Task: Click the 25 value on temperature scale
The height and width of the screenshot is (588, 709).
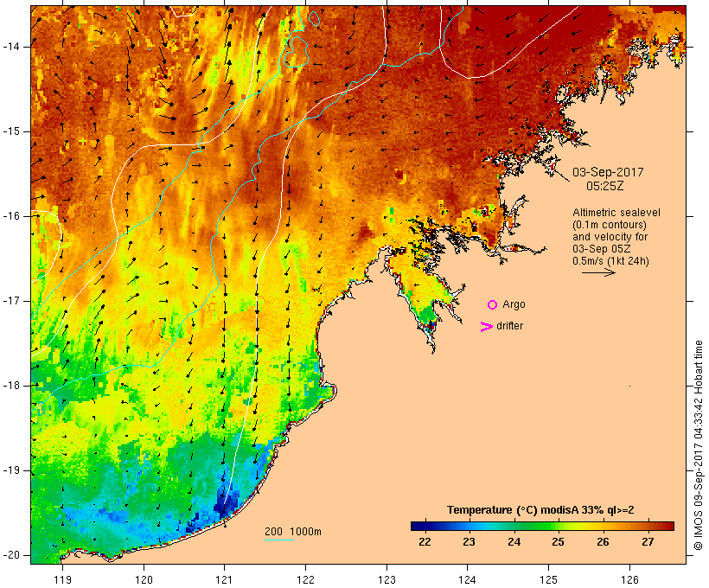Action: (558, 542)
